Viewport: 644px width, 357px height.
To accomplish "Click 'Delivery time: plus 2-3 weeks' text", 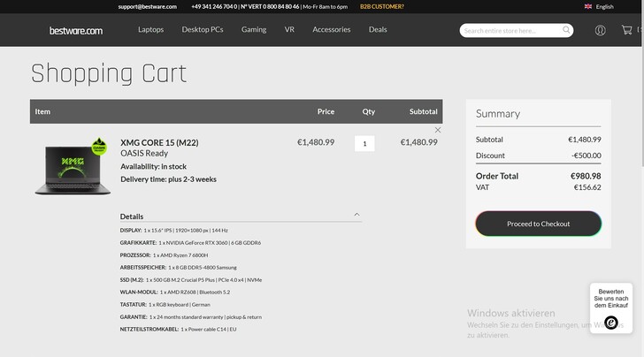I will [168, 179].
